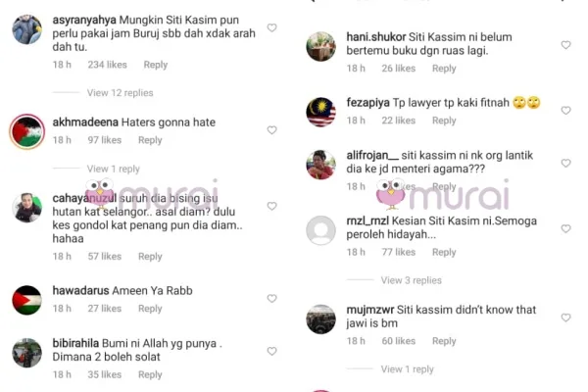Expand View 12 replies under asyranyahya
The height and width of the screenshot is (392, 588).
pos(120,93)
